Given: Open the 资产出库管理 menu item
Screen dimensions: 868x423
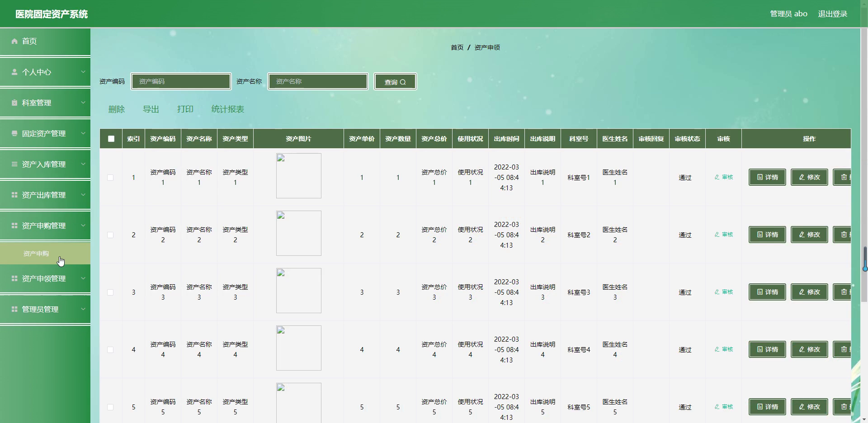Looking at the screenshot, I should tap(45, 195).
